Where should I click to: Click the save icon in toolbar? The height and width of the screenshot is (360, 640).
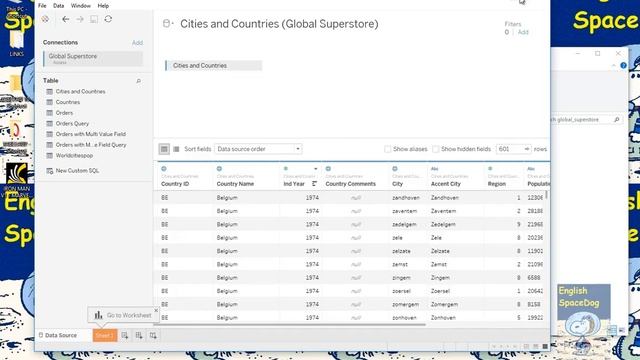pyautogui.click(x=94, y=19)
